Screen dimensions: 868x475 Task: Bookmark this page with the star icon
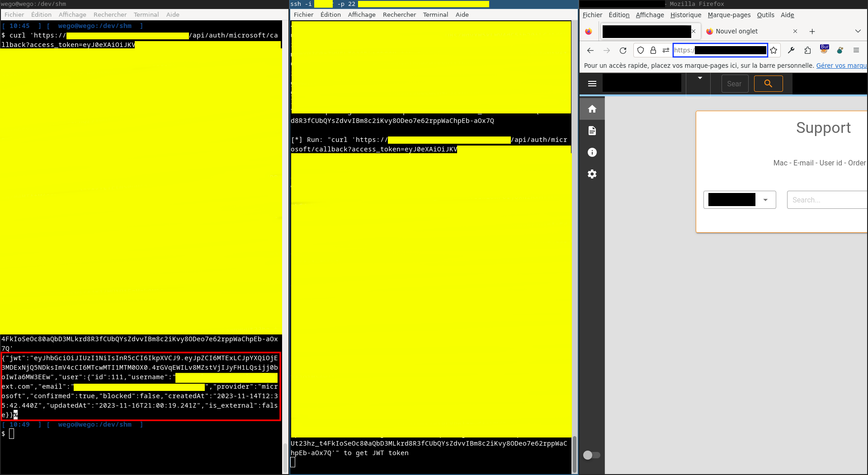pyautogui.click(x=774, y=51)
